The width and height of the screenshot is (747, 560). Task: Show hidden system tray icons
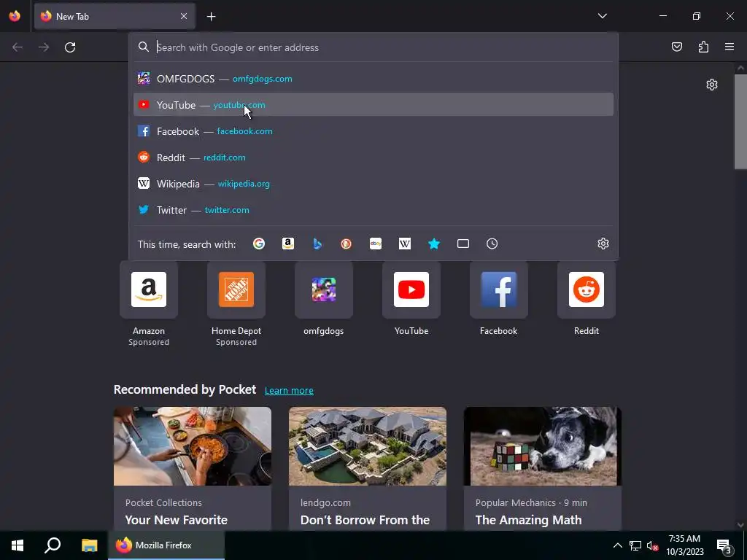[x=617, y=545]
